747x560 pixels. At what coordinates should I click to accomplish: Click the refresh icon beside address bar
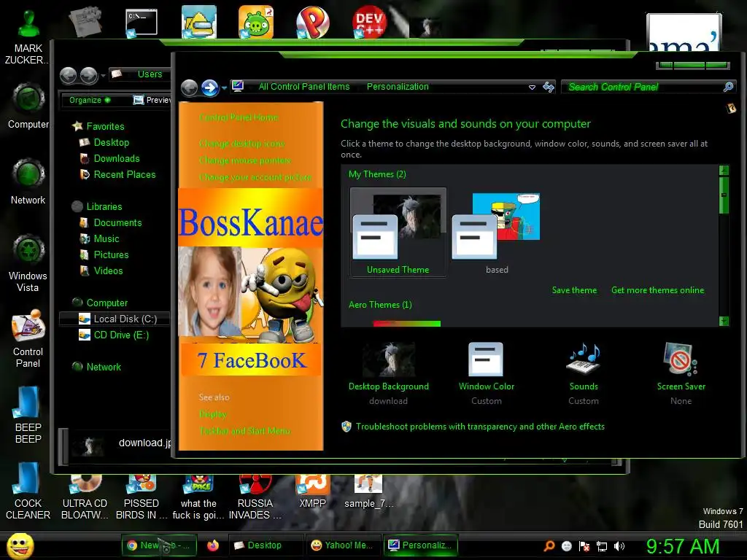click(x=549, y=87)
